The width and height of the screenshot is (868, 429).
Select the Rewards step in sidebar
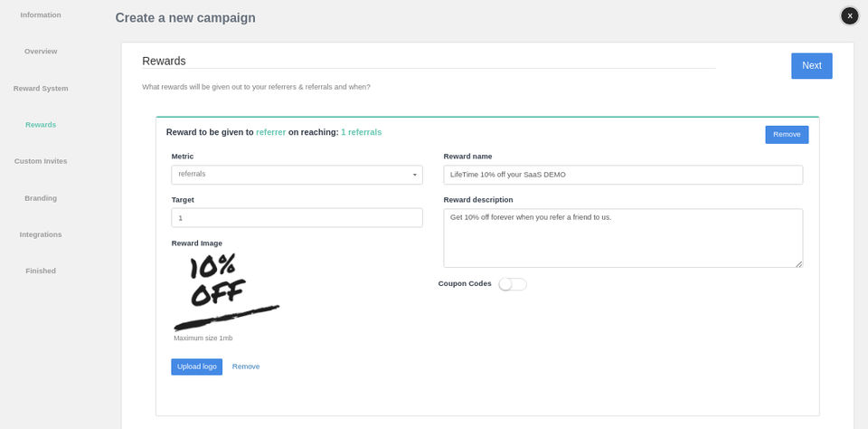click(x=41, y=124)
